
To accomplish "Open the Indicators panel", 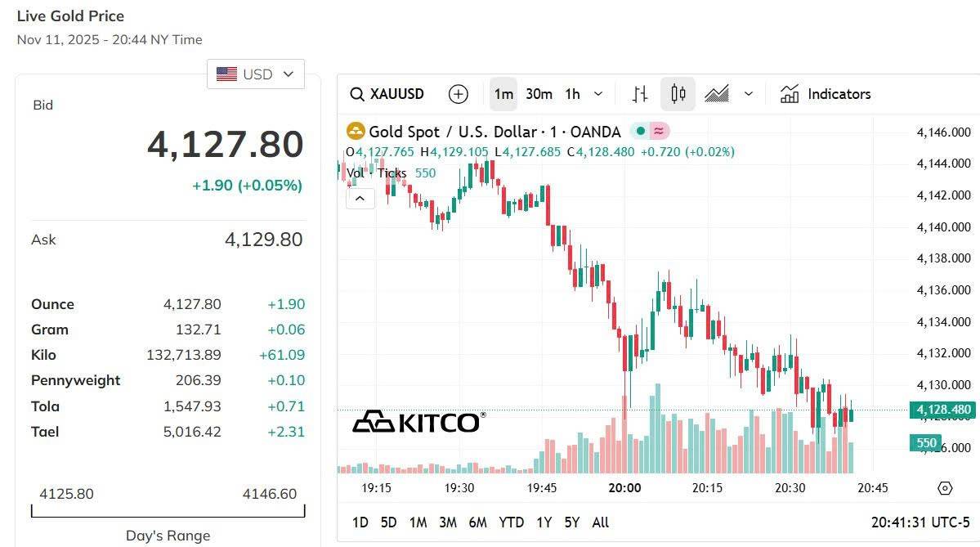I will click(x=826, y=94).
